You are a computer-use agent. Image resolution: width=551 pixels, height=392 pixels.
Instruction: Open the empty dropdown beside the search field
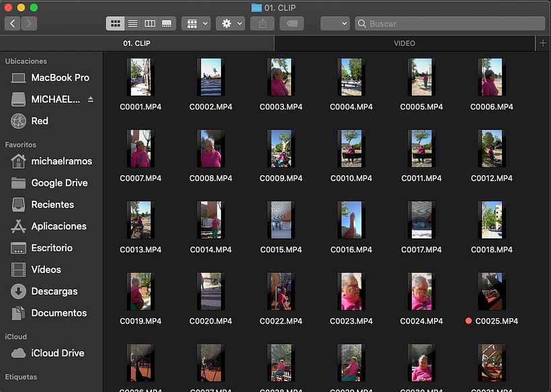click(x=335, y=23)
